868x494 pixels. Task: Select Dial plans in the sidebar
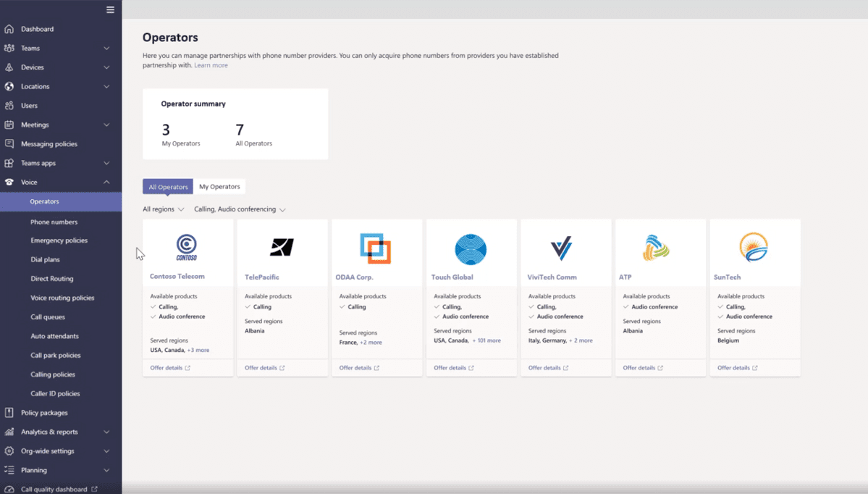point(46,259)
